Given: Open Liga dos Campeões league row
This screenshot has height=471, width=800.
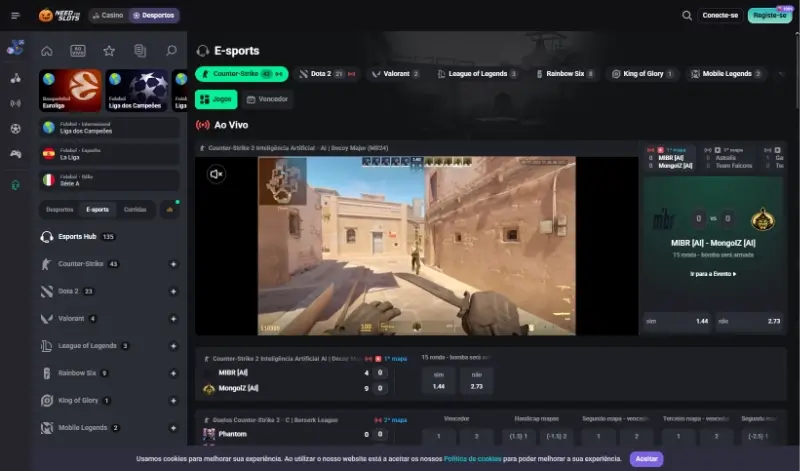Looking at the screenshot, I should 109,128.
